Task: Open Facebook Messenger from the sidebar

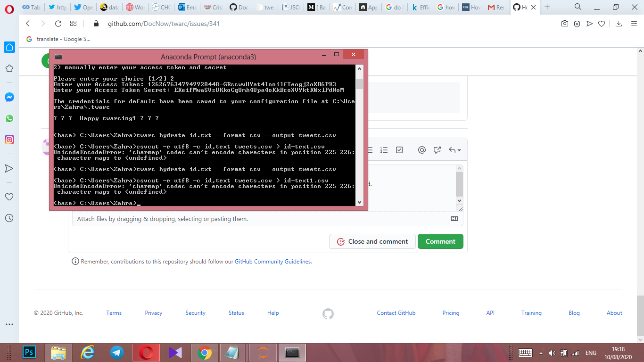Action: click(9, 97)
